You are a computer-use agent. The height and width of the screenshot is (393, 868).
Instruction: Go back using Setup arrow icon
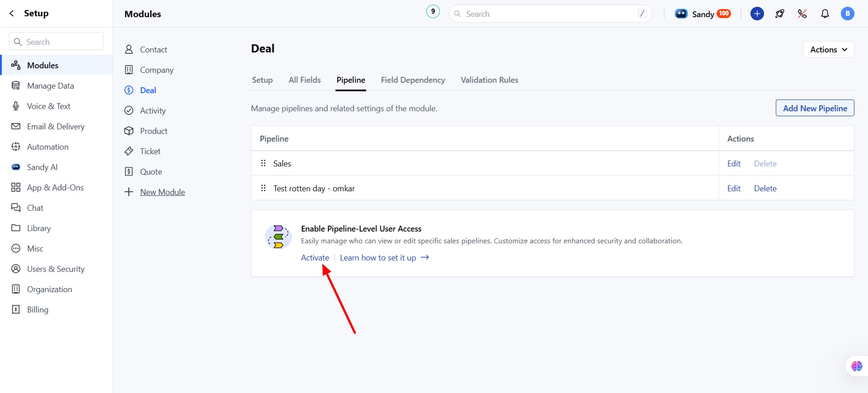point(12,14)
